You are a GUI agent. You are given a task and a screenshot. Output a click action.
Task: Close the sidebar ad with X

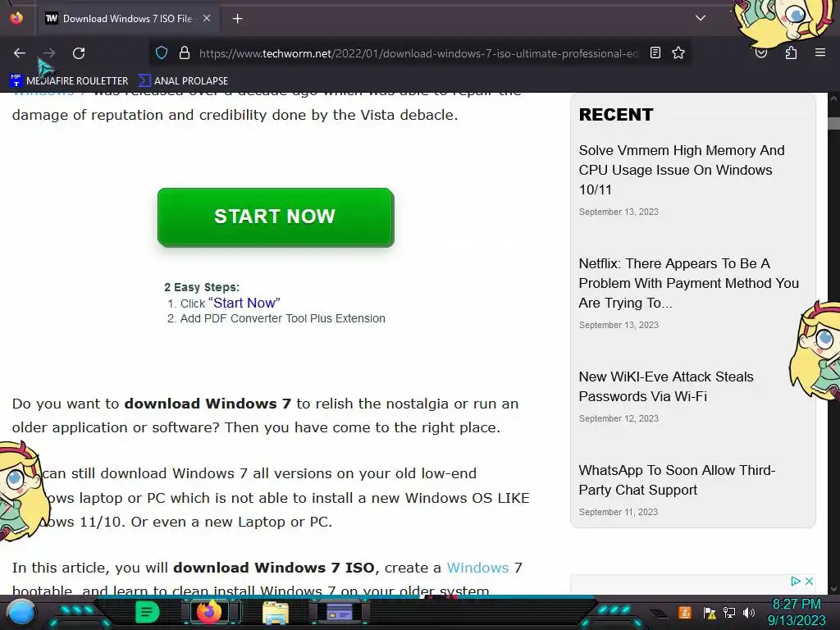click(x=809, y=582)
